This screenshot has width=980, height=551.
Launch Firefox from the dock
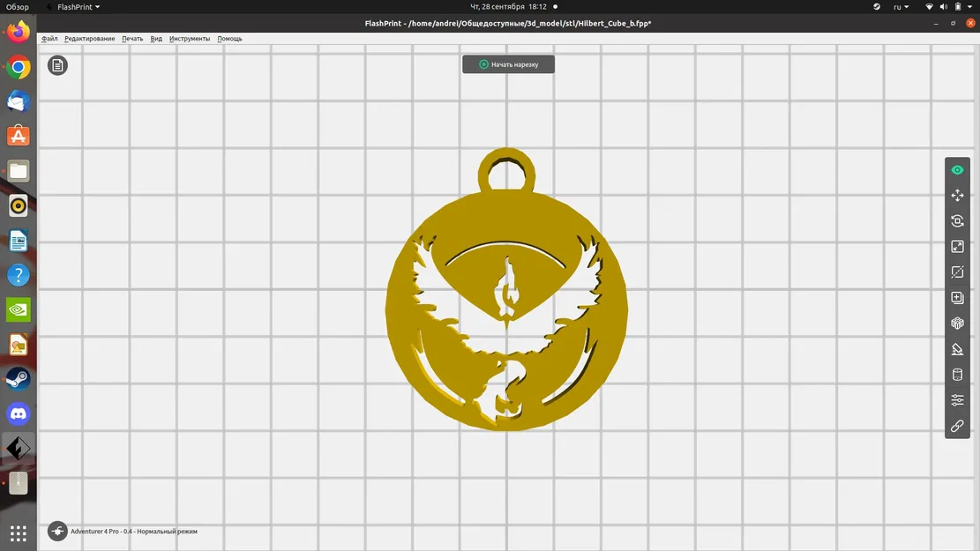[x=19, y=32]
